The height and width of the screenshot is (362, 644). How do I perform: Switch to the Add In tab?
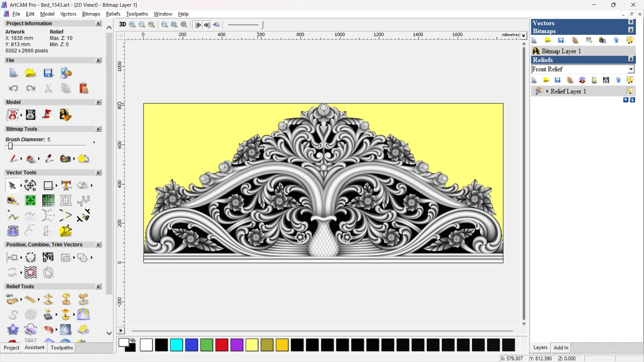560,348
